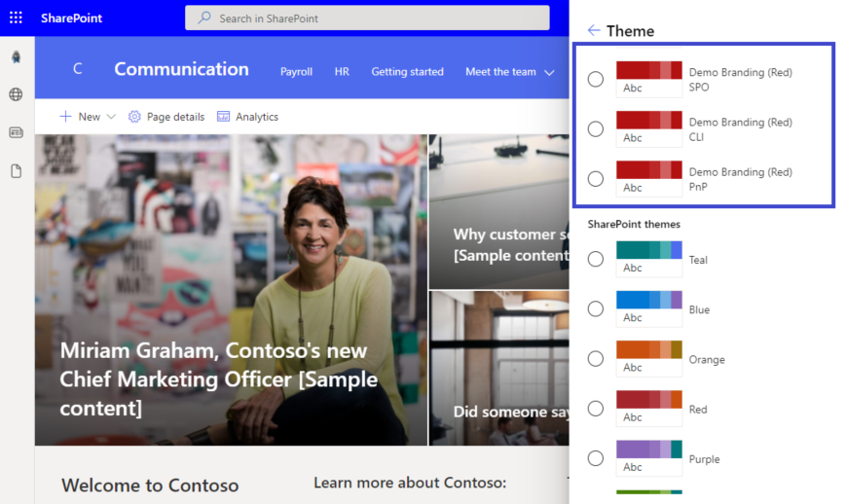Open the Miriam Graham news article

pyautogui.click(x=214, y=378)
